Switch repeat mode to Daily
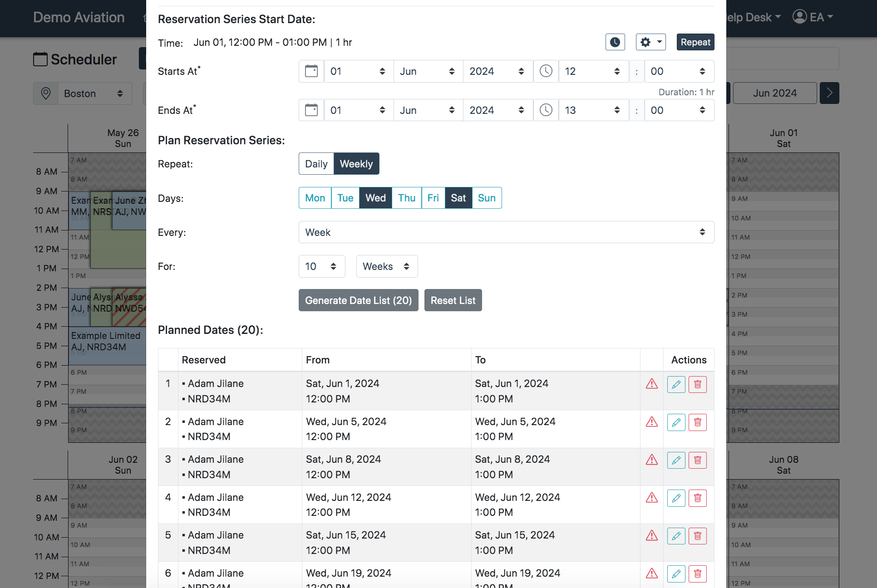This screenshot has width=877, height=588. point(316,164)
